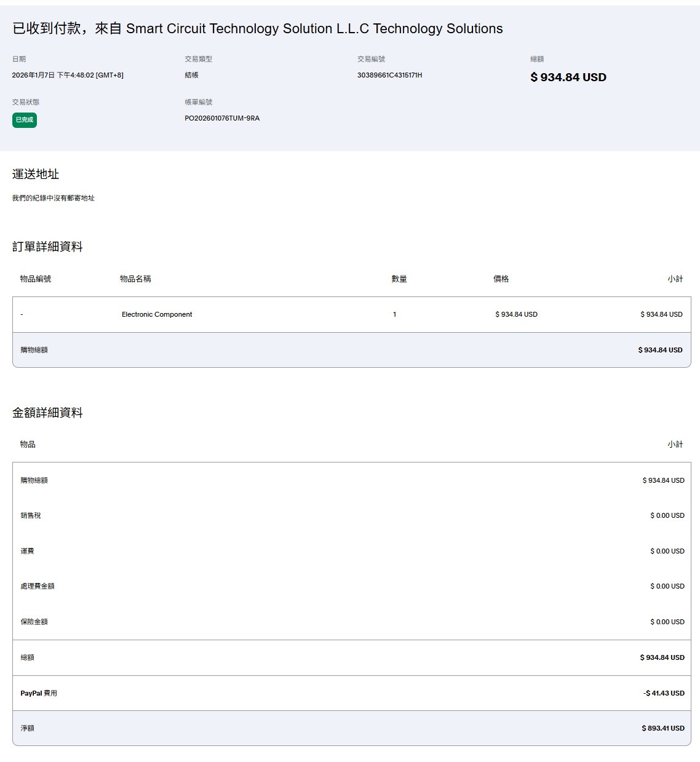Screen dimensions: 700x762
Task: Click the 數量 column header
Action: click(x=399, y=279)
